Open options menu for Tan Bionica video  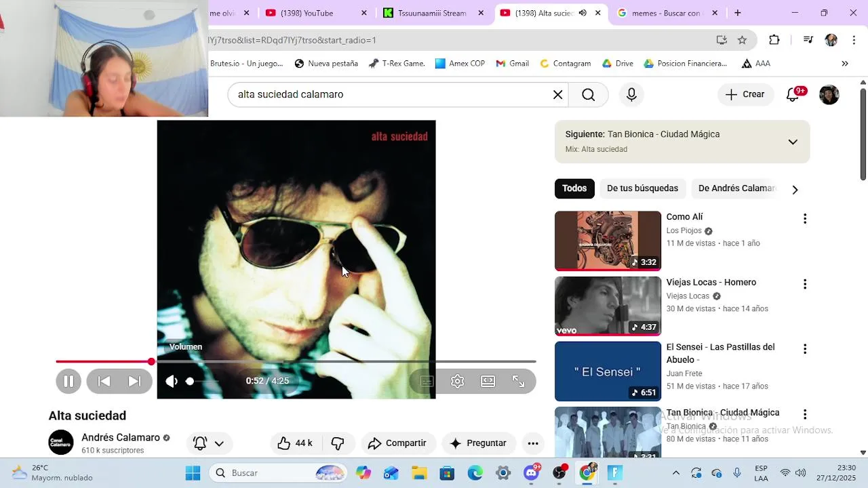pyautogui.click(x=805, y=414)
